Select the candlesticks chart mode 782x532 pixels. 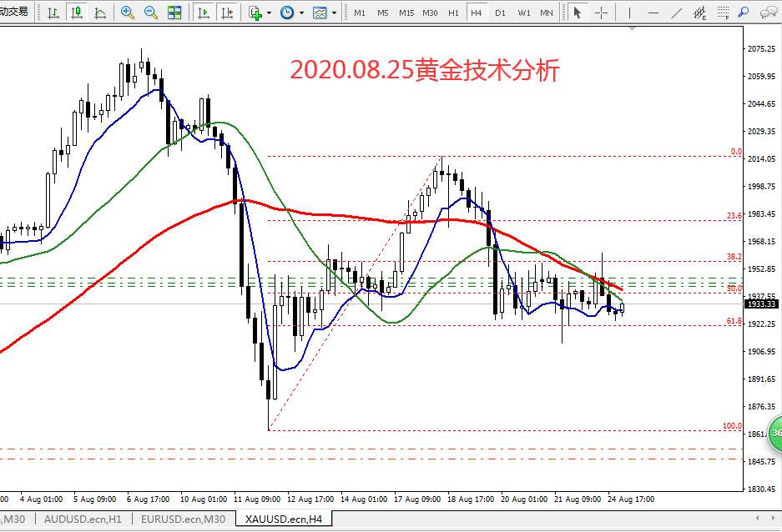coord(76,13)
